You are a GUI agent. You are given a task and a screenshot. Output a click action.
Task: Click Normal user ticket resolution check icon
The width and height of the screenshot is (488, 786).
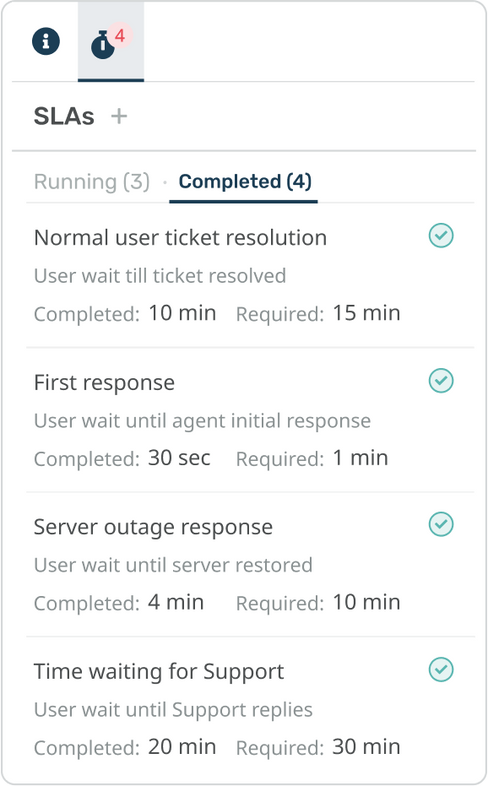(x=441, y=236)
